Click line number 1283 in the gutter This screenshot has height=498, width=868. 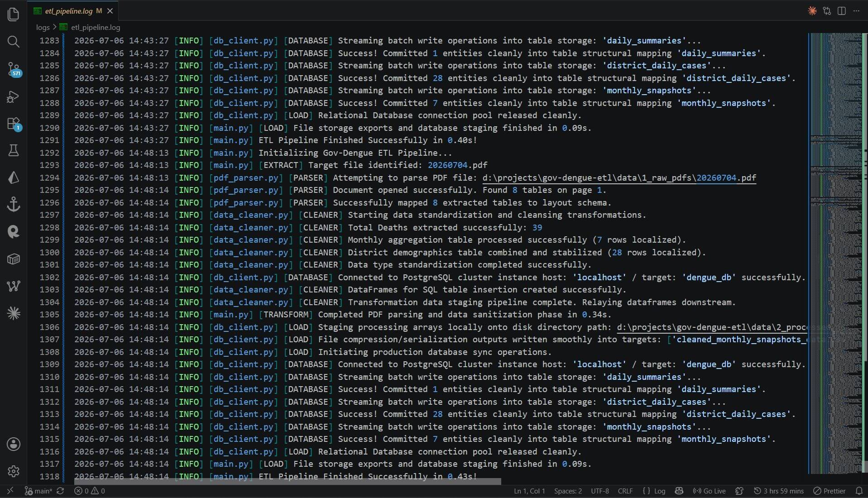(x=49, y=41)
